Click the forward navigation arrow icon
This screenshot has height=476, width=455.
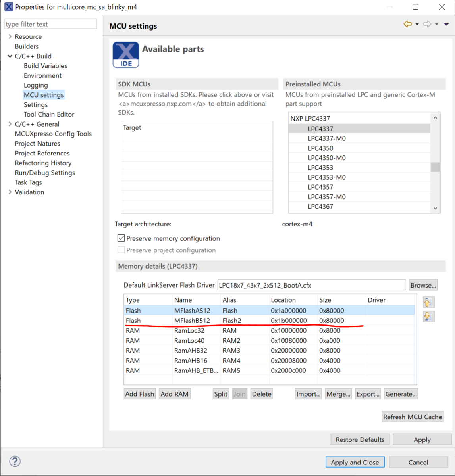pos(427,24)
